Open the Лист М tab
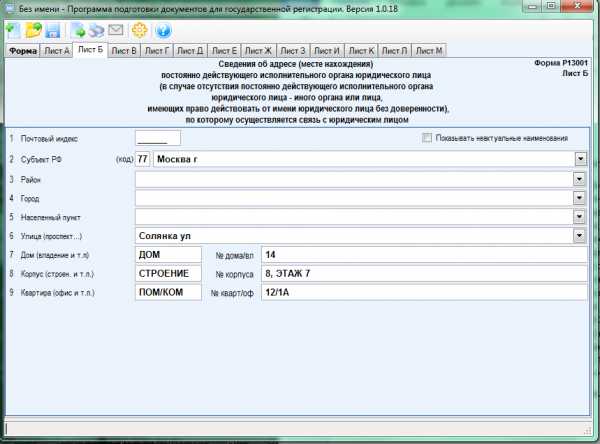Image resolution: width=600 pixels, height=444 pixels. (429, 51)
